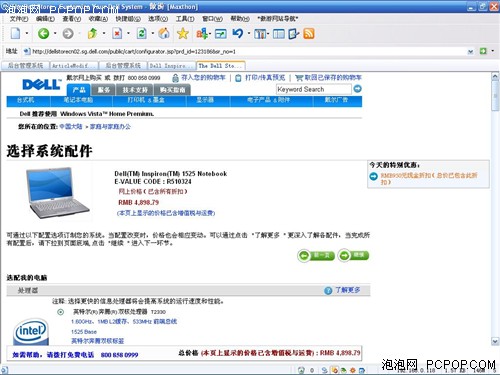Click the Up one level icon
Viewport: 500px width, 375px height.
click(x=92, y=33)
